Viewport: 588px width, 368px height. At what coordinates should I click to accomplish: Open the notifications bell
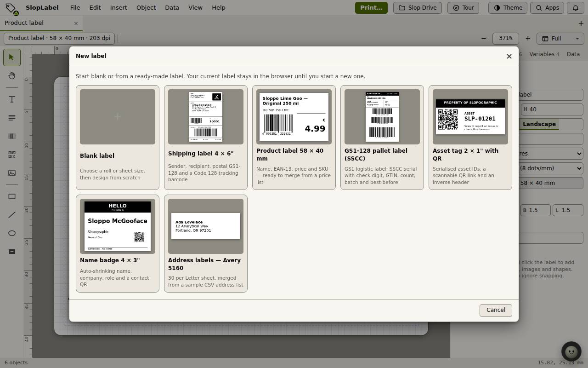coord(576,8)
